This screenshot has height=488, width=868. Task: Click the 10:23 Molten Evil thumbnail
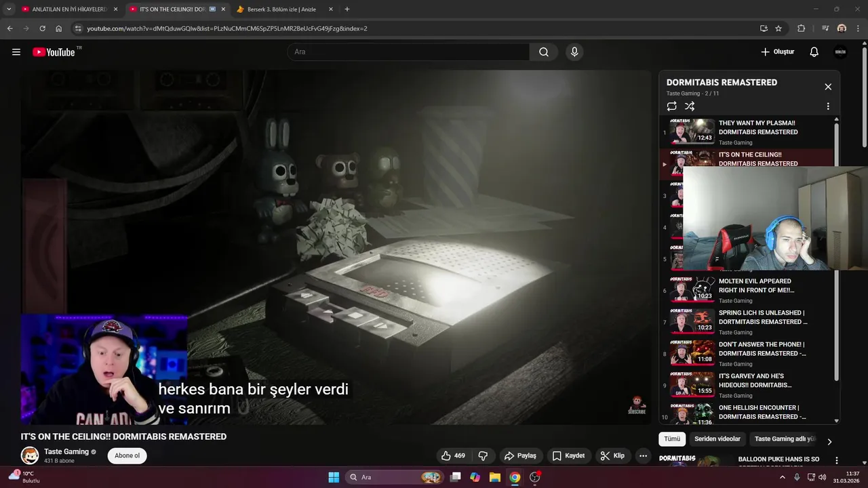coord(692,289)
